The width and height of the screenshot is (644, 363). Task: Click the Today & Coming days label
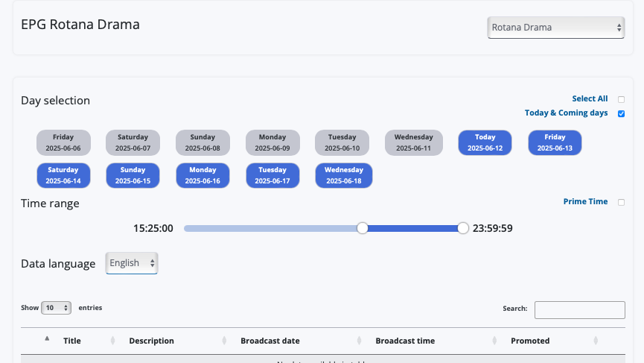point(566,113)
